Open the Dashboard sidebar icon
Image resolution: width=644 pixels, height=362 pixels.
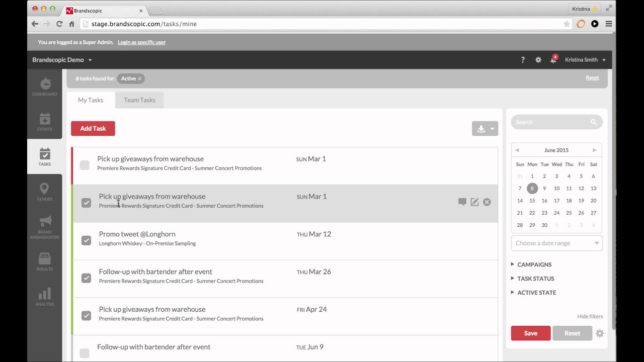point(45,86)
